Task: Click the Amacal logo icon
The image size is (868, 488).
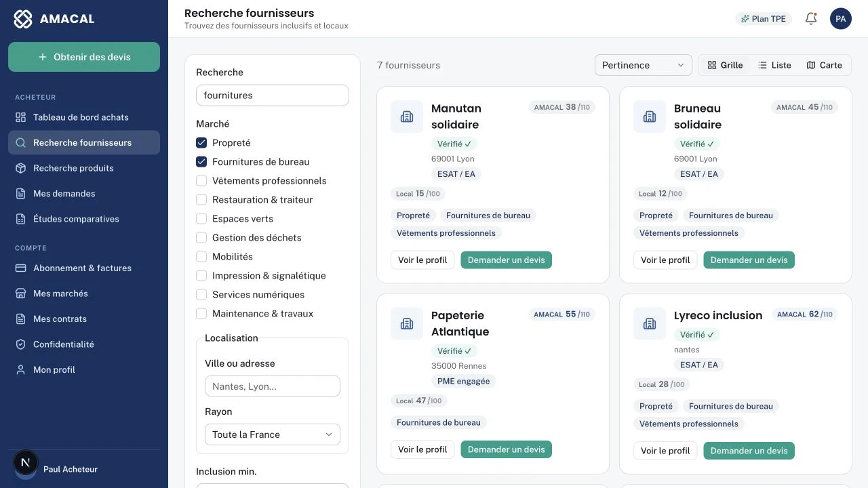Action: pos(23,19)
